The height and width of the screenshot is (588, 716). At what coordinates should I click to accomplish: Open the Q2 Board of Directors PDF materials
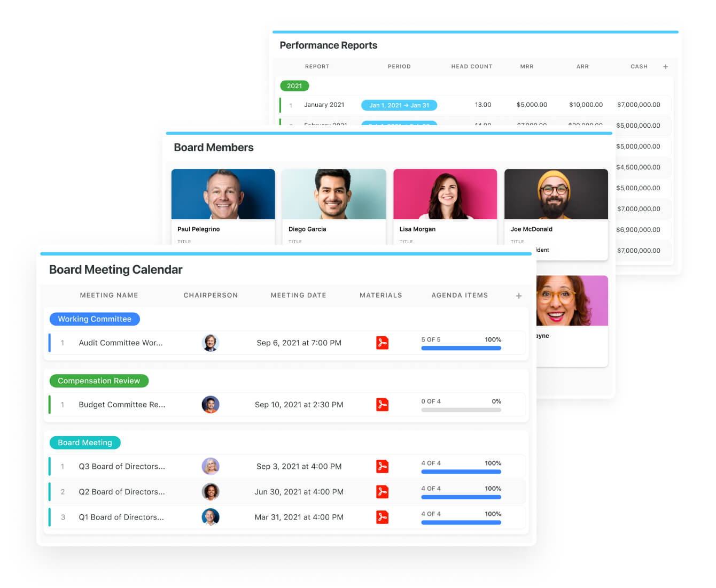click(382, 492)
